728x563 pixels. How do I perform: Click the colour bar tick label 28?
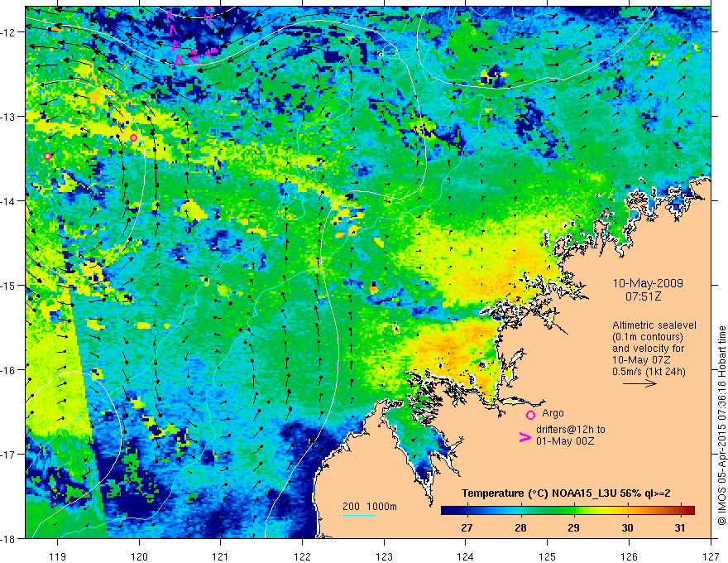(520, 527)
